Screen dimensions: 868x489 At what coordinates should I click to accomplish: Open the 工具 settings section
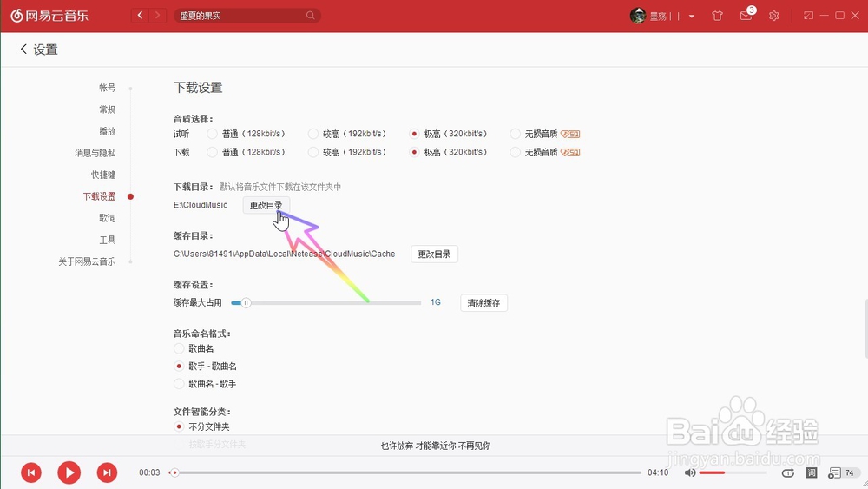(x=108, y=240)
